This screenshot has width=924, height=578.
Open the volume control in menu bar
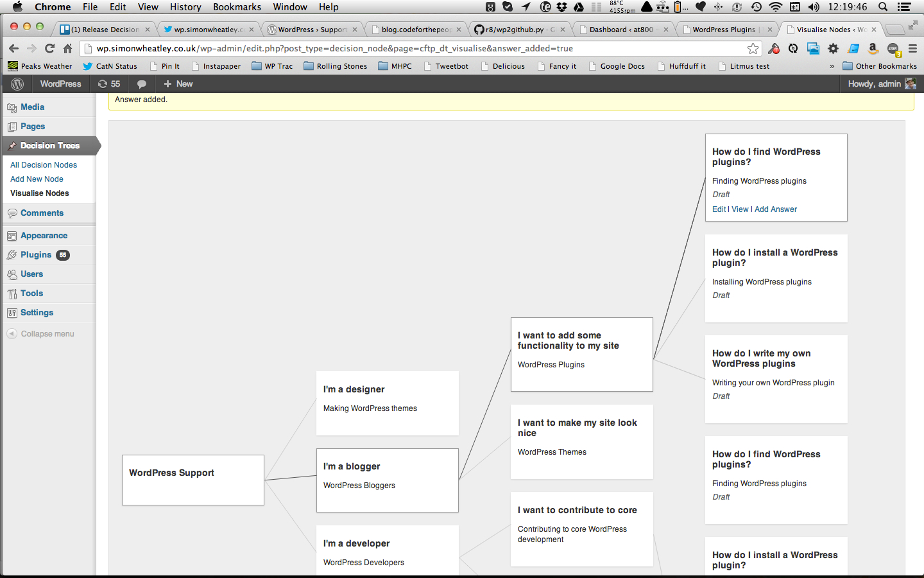coord(814,7)
